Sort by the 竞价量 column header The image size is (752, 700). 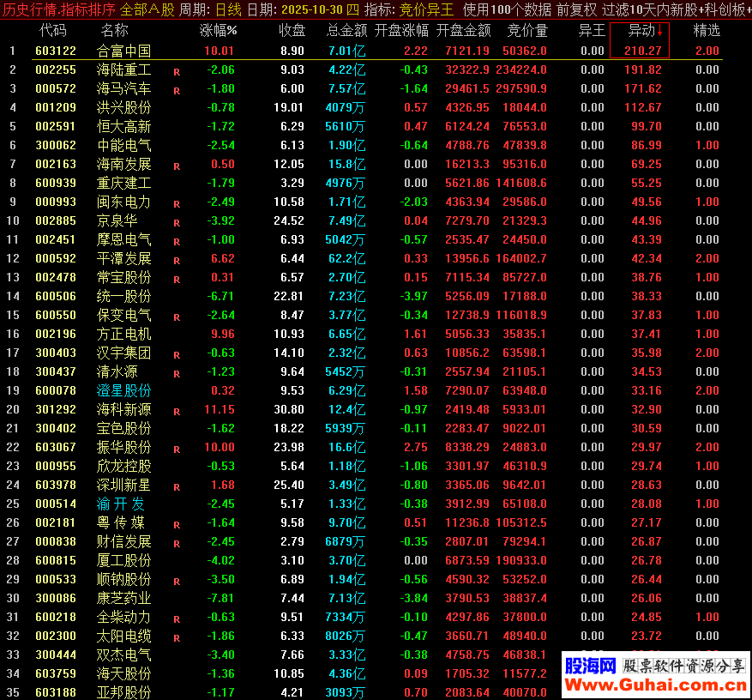pos(527,31)
